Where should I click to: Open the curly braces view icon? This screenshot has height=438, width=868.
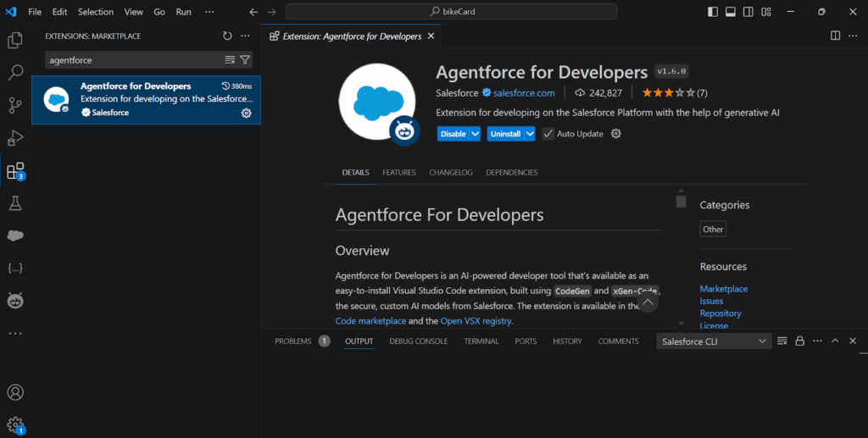click(x=15, y=269)
